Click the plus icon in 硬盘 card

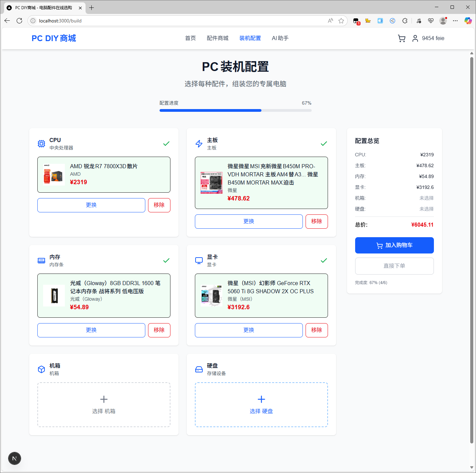(x=261, y=399)
